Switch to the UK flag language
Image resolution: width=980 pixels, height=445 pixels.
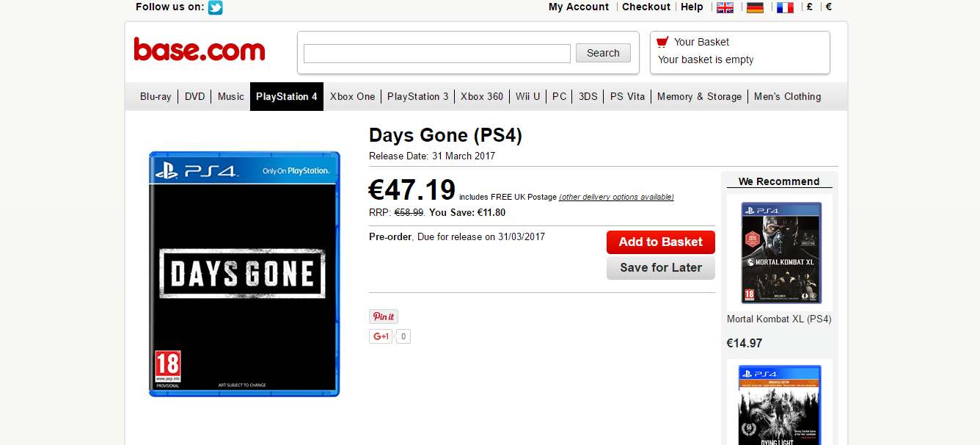[x=725, y=7]
